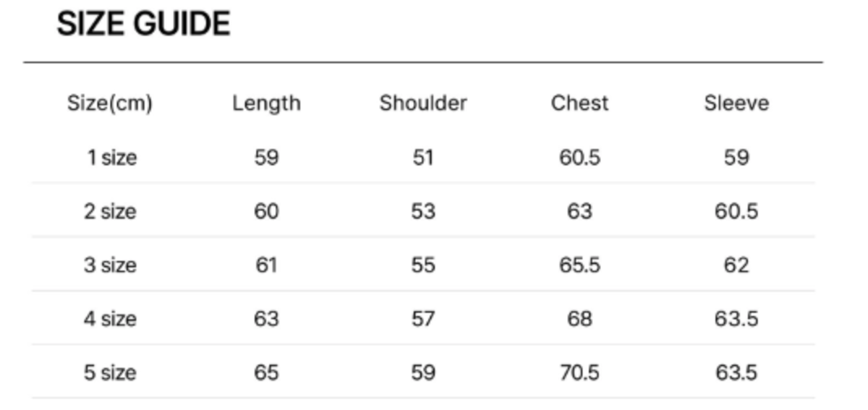868x410 pixels.
Task: Click the Sleeve column header
Action: click(x=736, y=103)
